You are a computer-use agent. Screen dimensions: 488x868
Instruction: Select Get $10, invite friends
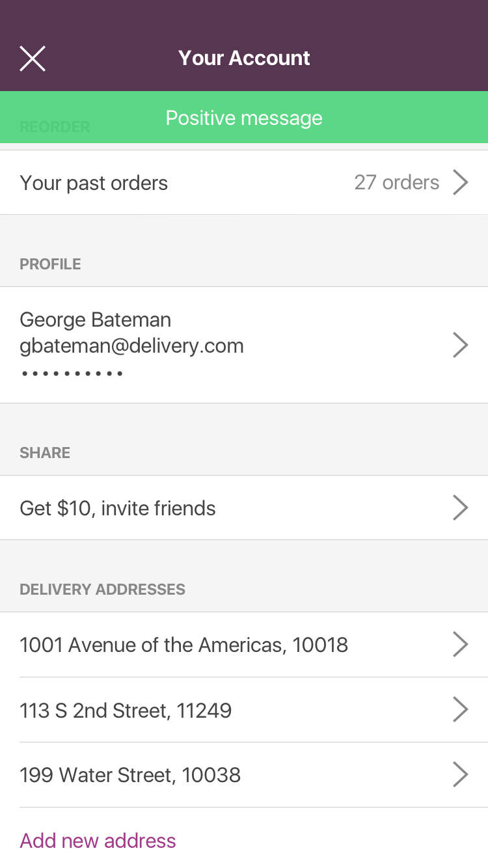coord(118,508)
